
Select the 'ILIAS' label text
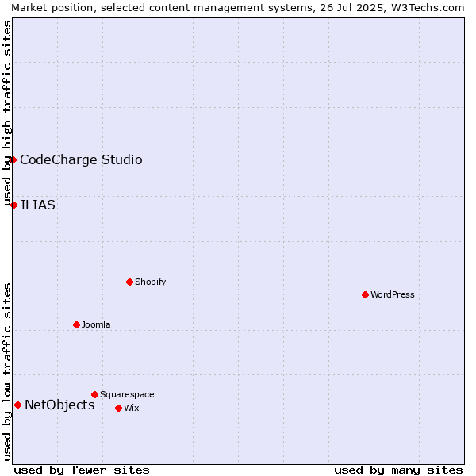pos(38,205)
